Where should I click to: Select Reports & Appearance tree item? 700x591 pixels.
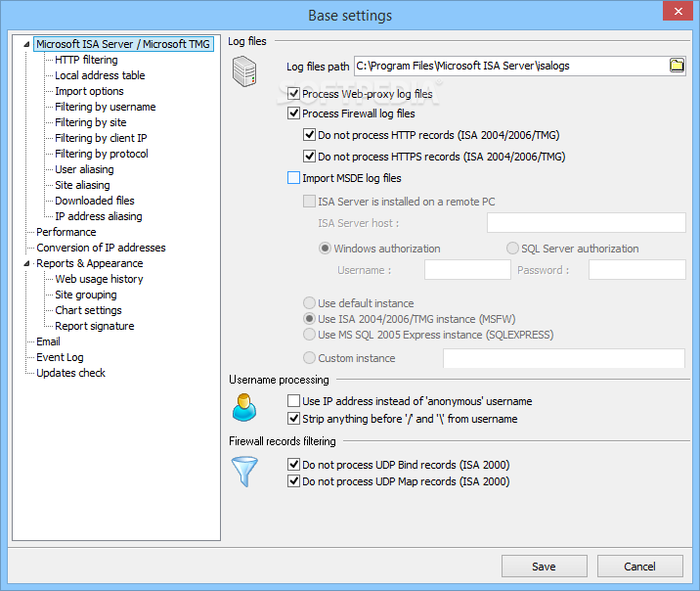[x=90, y=263]
